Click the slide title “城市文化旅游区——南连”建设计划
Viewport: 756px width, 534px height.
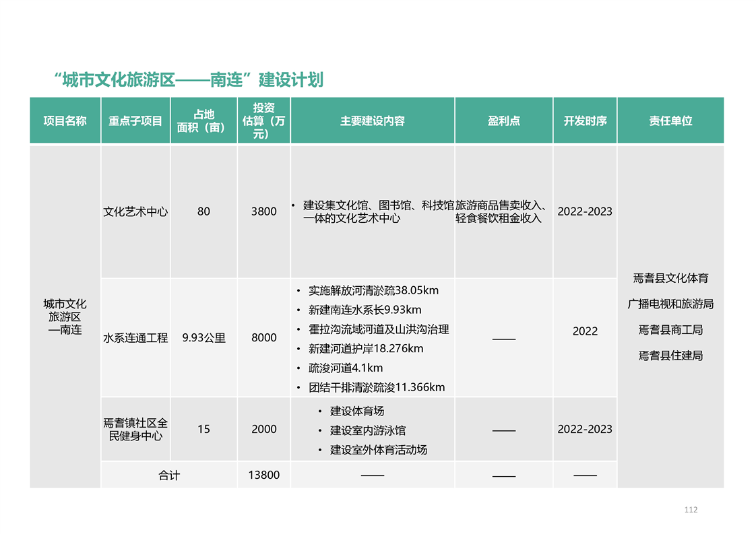click(x=189, y=80)
